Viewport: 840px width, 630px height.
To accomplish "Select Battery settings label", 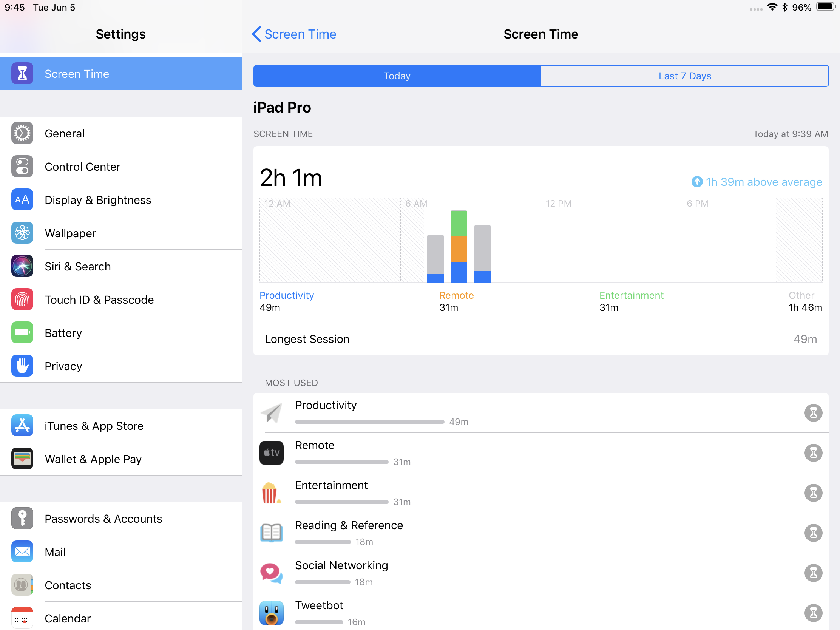I will point(63,333).
